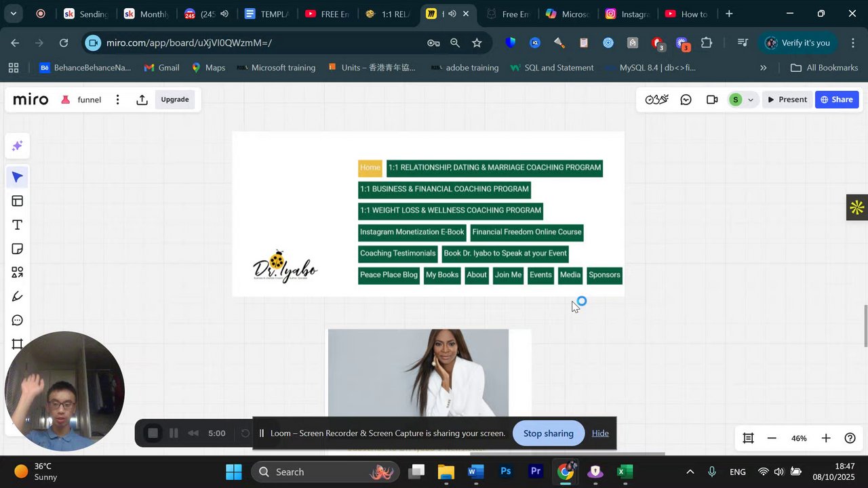Open Photoshop from the taskbar
Viewport: 868px width, 488px height.
pos(505,472)
